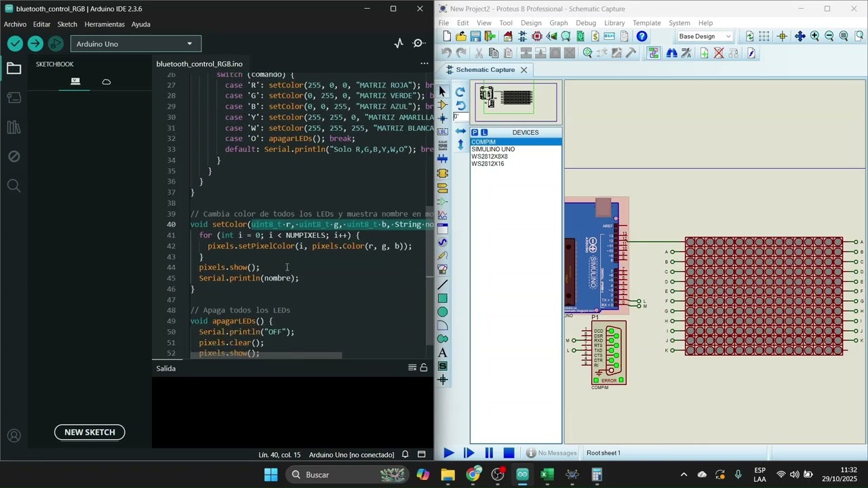Select the Proteus Wire Label tool
The image size is (868, 488).
click(443, 132)
